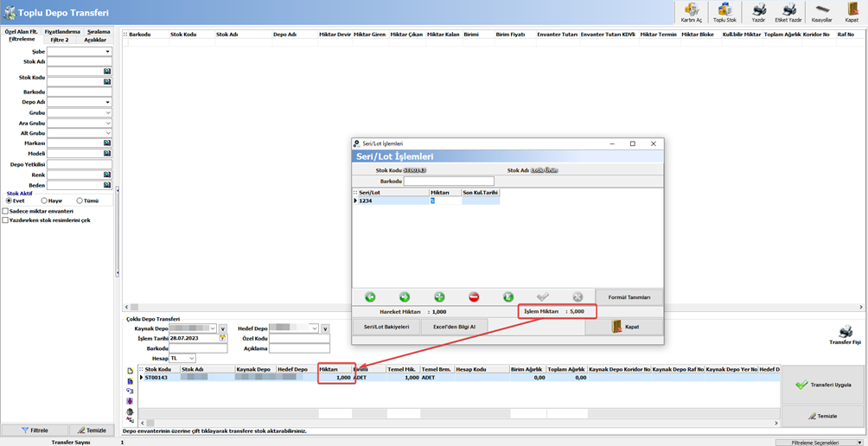Close the Seri/Lot dialog with its Kapat button
Image resolution: width=868 pixels, height=446 pixels.
tap(624, 327)
